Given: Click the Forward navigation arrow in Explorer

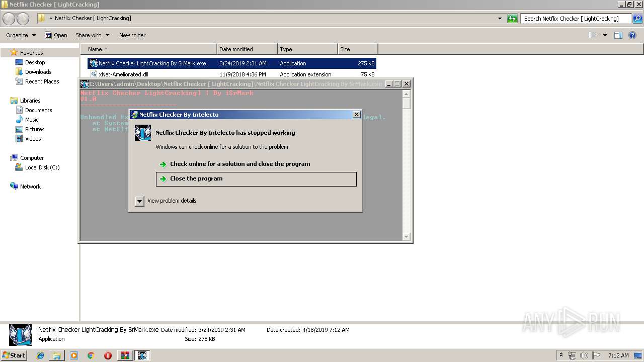Looking at the screenshot, I should [23, 19].
